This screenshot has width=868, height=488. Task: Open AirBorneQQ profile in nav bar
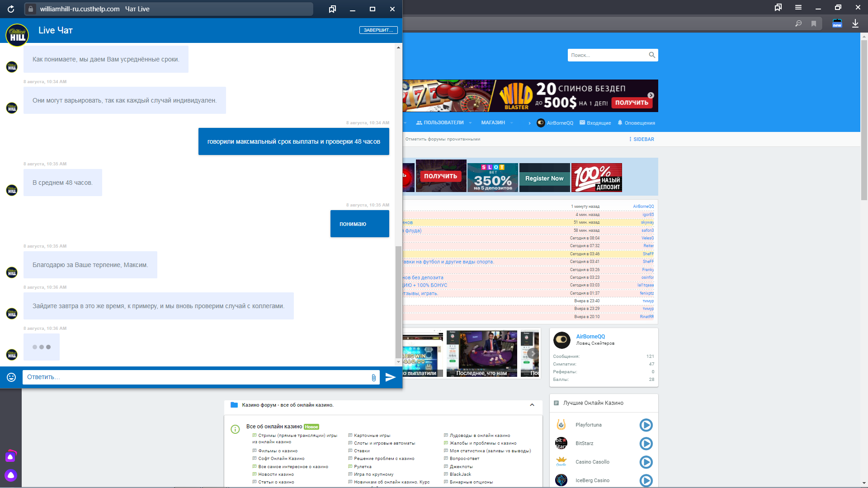[x=555, y=123]
